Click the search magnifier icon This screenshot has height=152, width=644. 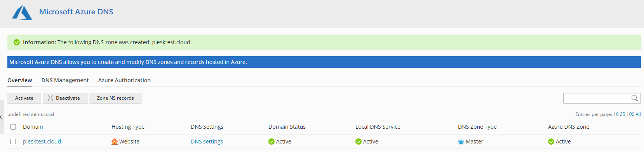tap(634, 98)
